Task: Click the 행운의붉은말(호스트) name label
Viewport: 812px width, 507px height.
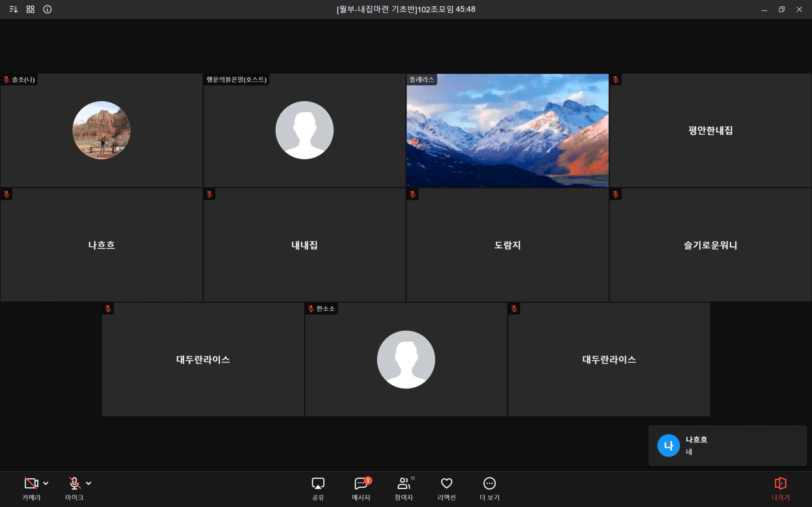Action: click(236, 79)
